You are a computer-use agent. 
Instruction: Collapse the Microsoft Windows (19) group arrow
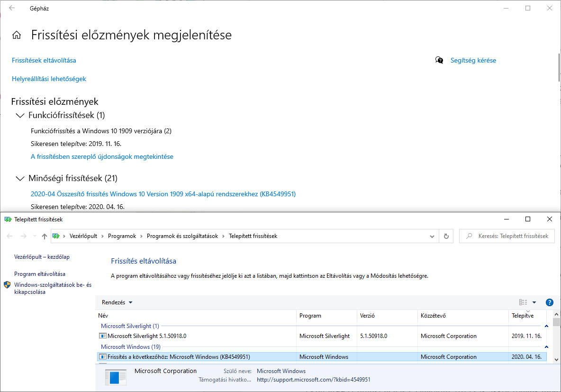pyautogui.click(x=546, y=346)
